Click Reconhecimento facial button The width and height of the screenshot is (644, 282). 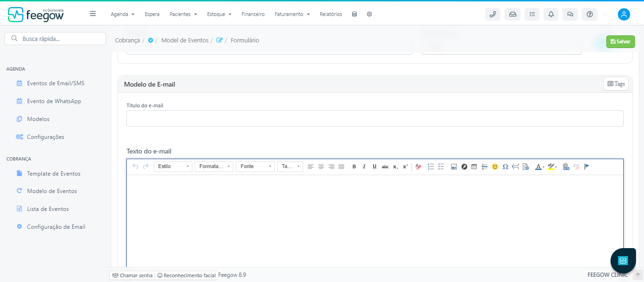point(186,275)
